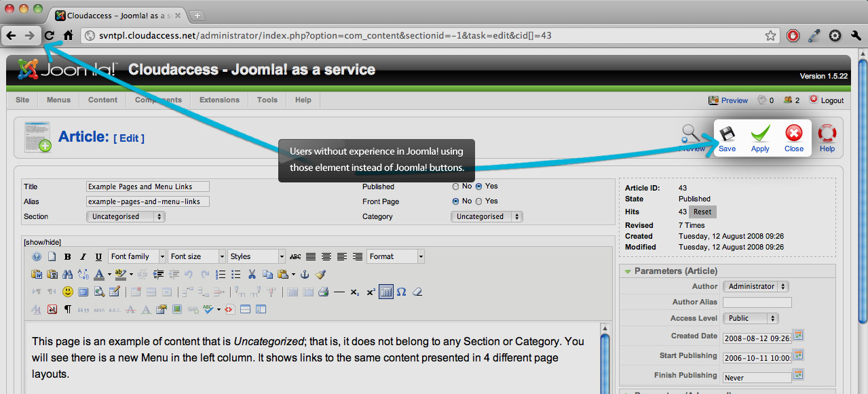Viewport: 868px width, 394px height.
Task: Open the Format dropdown
Action: pyautogui.click(x=396, y=257)
